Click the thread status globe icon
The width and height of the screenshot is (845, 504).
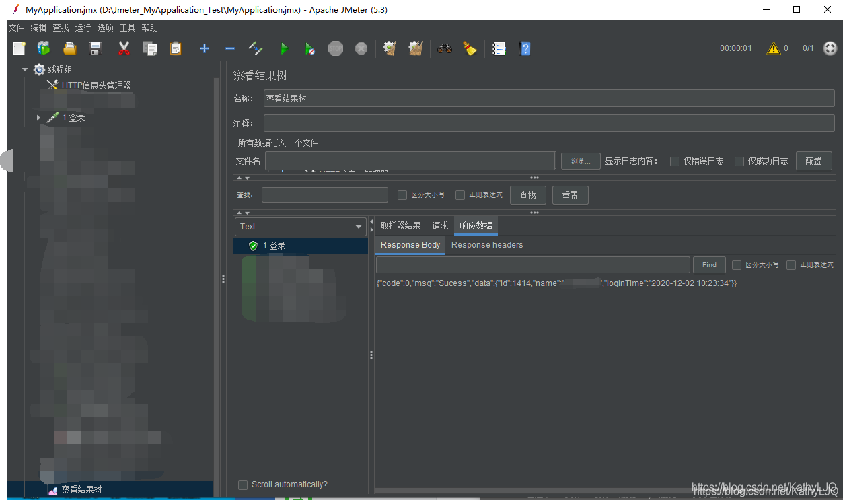tap(830, 48)
